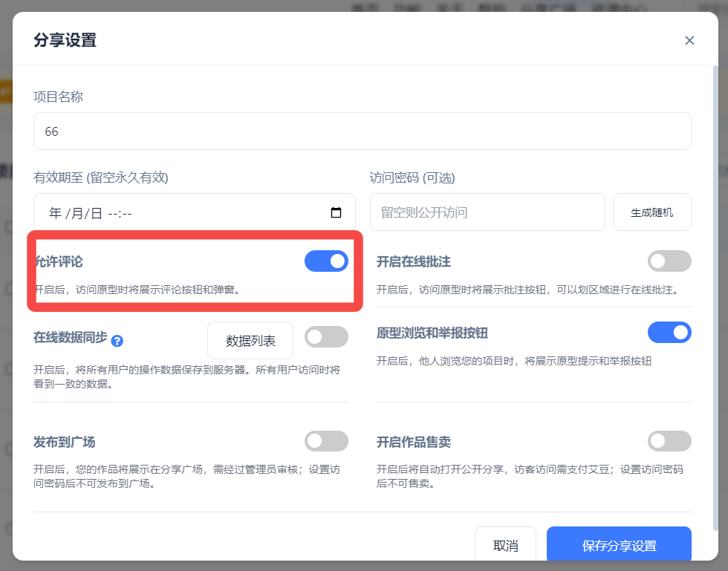
Task: Click the 开启作品售卖 heading text
Action: [414, 442]
